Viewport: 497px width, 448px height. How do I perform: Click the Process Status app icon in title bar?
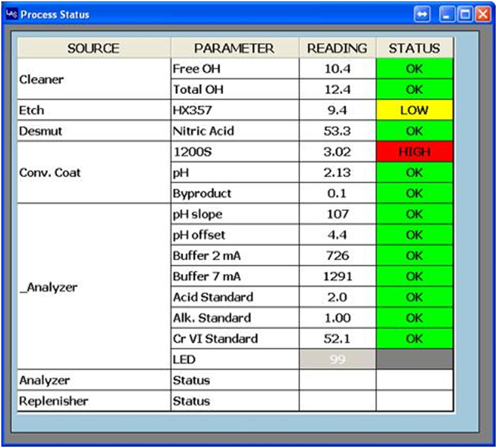coord(12,14)
